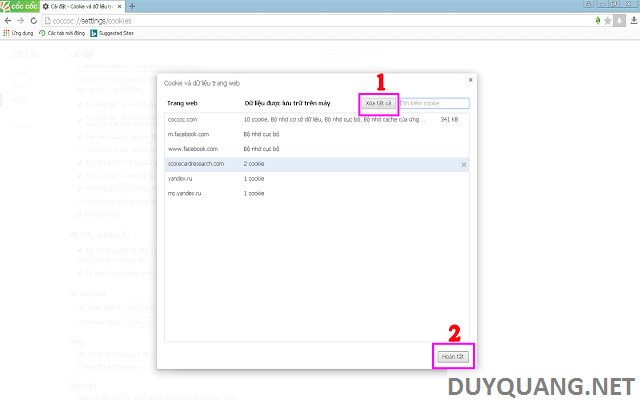Click the Dữ liệu được lưu trữ trên máy header
The height and width of the screenshot is (400, 640).
[287, 103]
